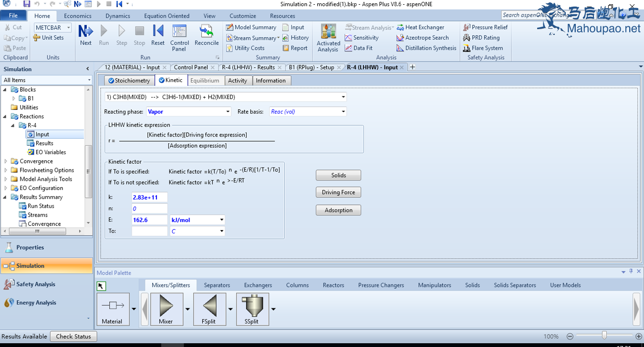Move the zoom slider handle
Viewport: 644px width, 347px height.
tap(604, 336)
